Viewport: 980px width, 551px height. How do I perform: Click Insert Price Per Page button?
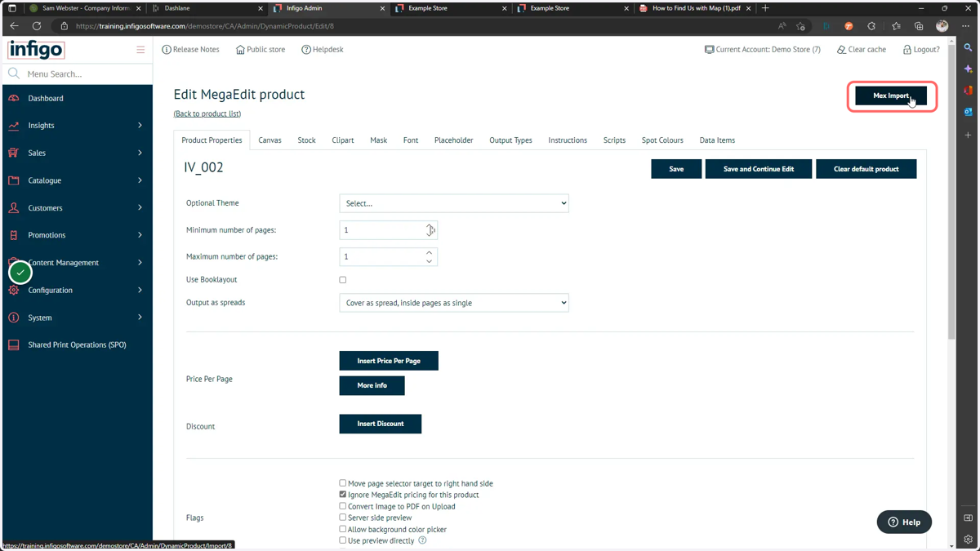(389, 361)
